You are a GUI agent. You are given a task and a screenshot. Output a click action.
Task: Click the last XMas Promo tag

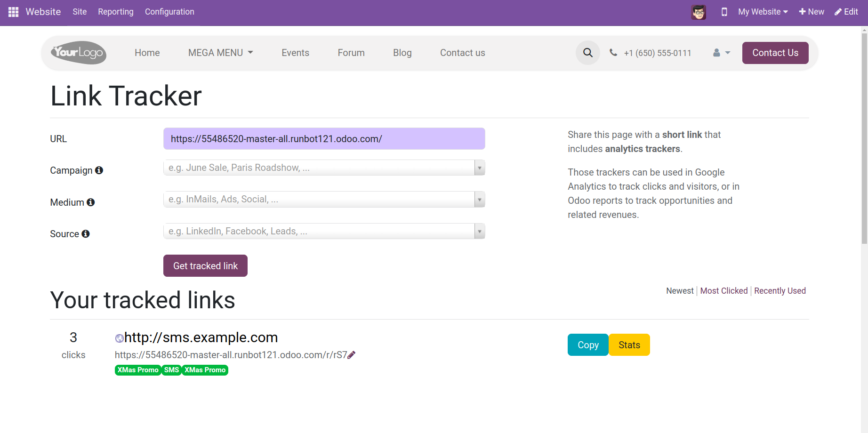coord(205,370)
